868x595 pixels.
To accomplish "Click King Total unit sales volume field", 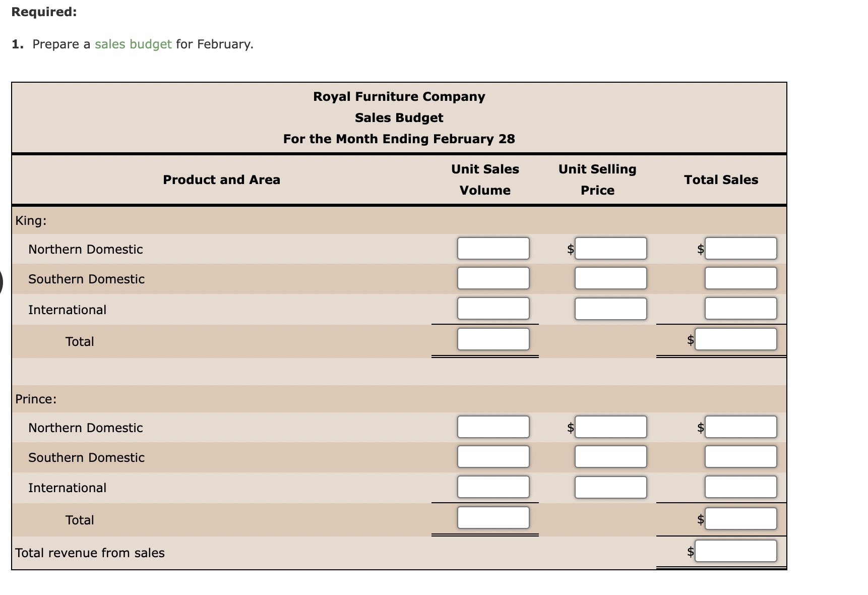I will pyautogui.click(x=493, y=339).
